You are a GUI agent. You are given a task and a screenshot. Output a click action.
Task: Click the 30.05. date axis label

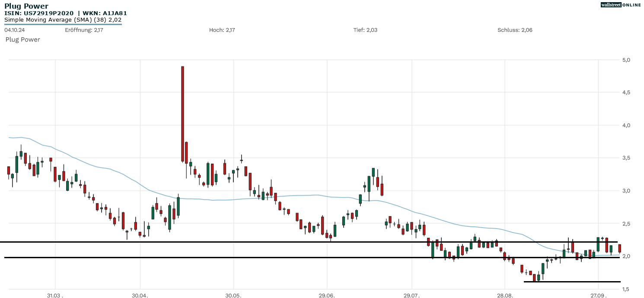tap(233, 296)
